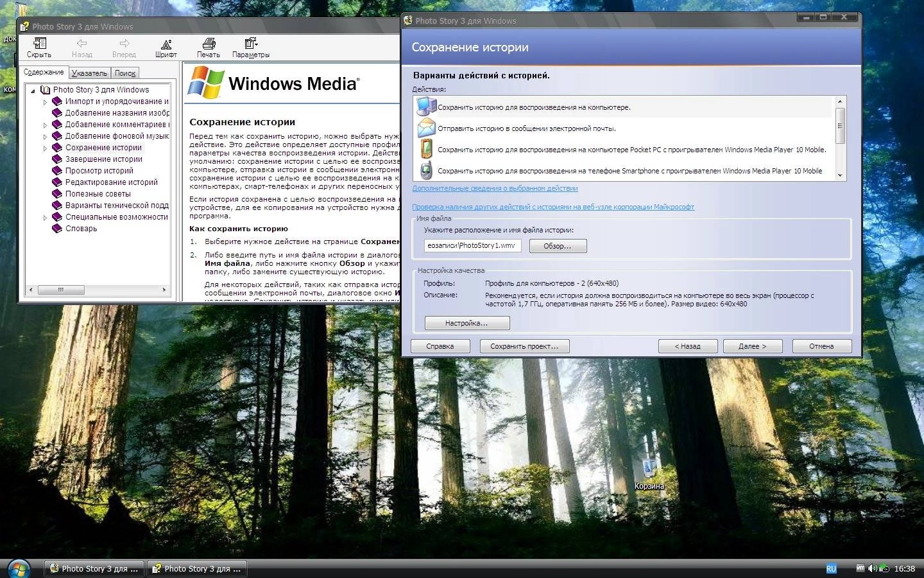Click the Обзор... browse button
Screen dimensions: 924x578
558,246
